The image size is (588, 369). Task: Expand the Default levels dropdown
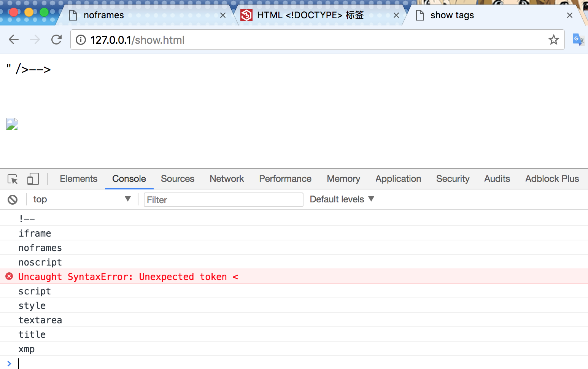[342, 199]
